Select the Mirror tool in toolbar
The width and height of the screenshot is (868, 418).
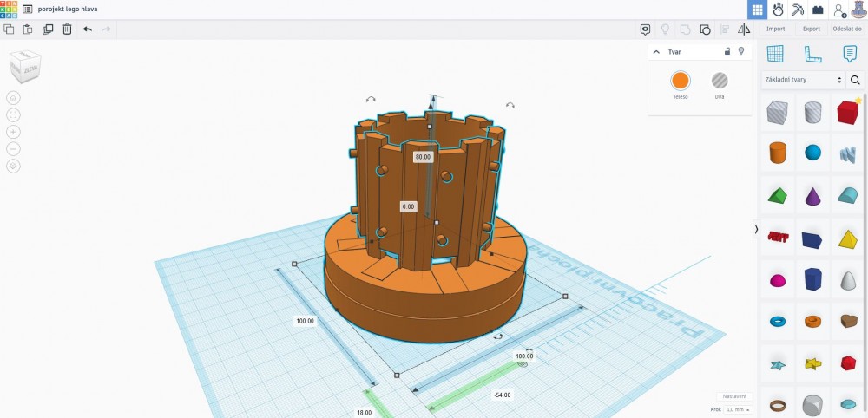(x=743, y=29)
